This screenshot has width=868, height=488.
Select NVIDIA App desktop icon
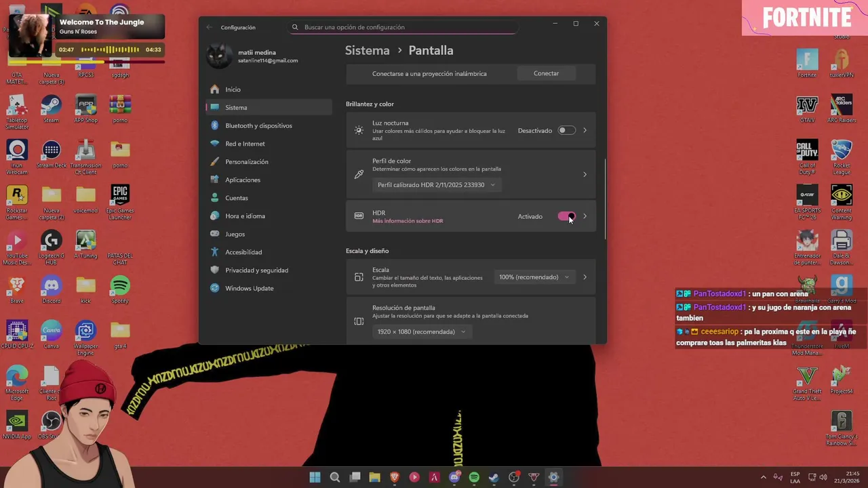(17, 425)
